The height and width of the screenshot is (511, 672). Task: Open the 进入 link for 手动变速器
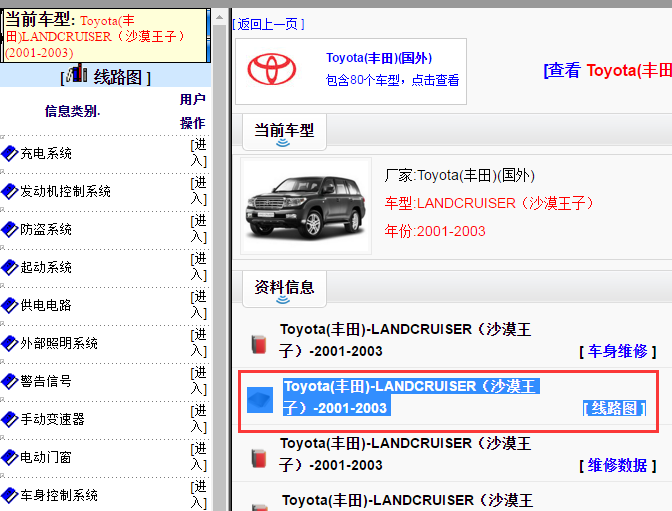click(198, 419)
